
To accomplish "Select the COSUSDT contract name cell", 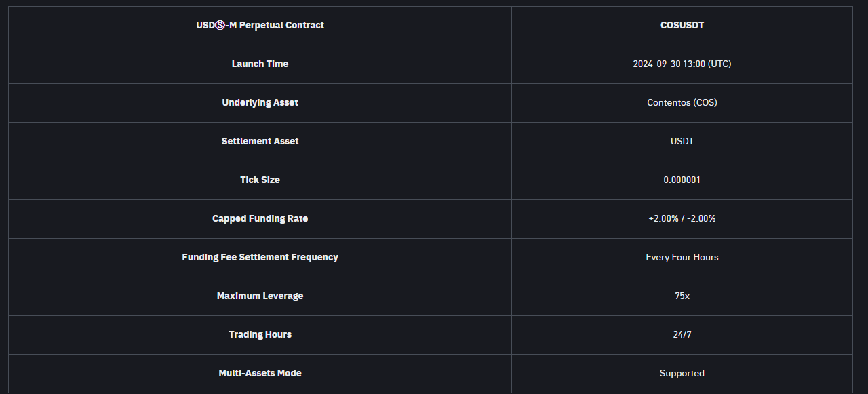I will (x=682, y=26).
